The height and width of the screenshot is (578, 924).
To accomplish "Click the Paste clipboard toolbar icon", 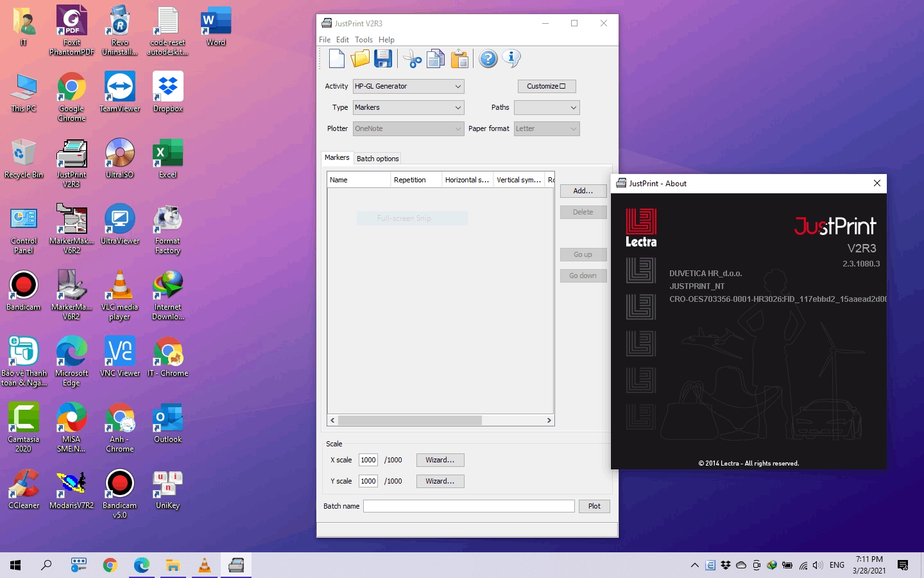I will point(459,59).
